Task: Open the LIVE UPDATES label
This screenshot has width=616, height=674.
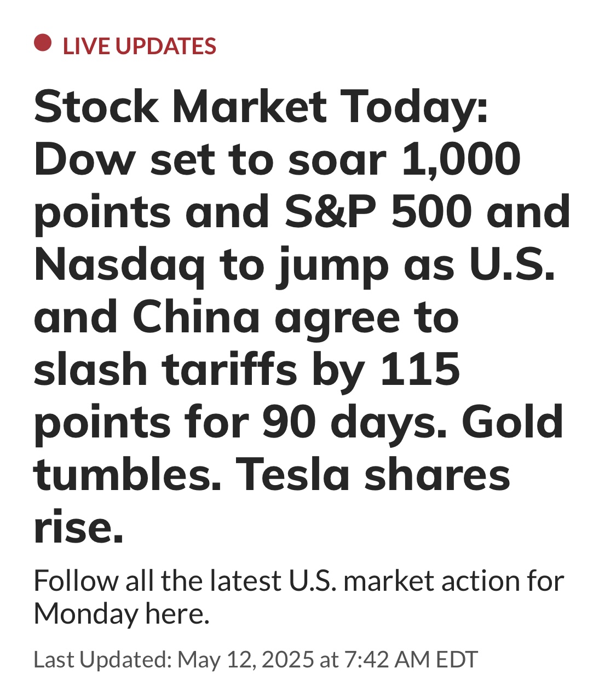Action: 140,47
